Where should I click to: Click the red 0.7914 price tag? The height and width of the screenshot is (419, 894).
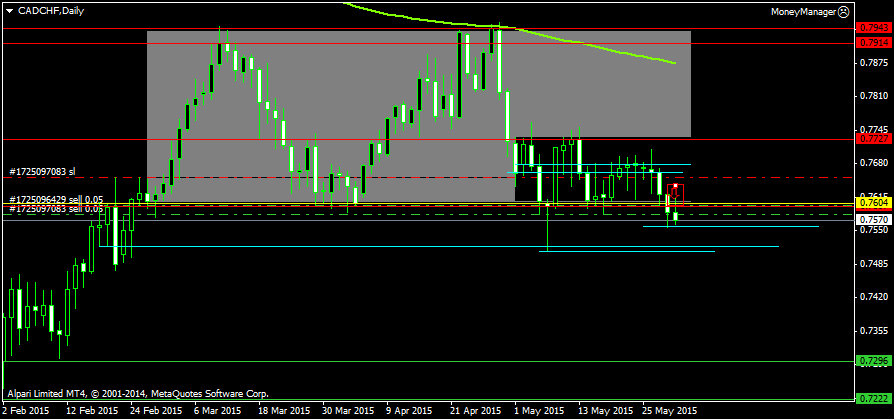coord(873,43)
